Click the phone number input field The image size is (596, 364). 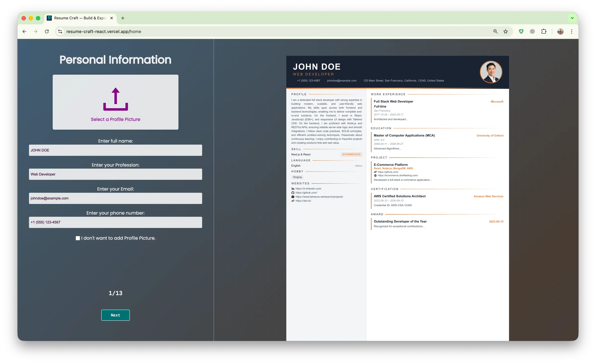[115, 222]
